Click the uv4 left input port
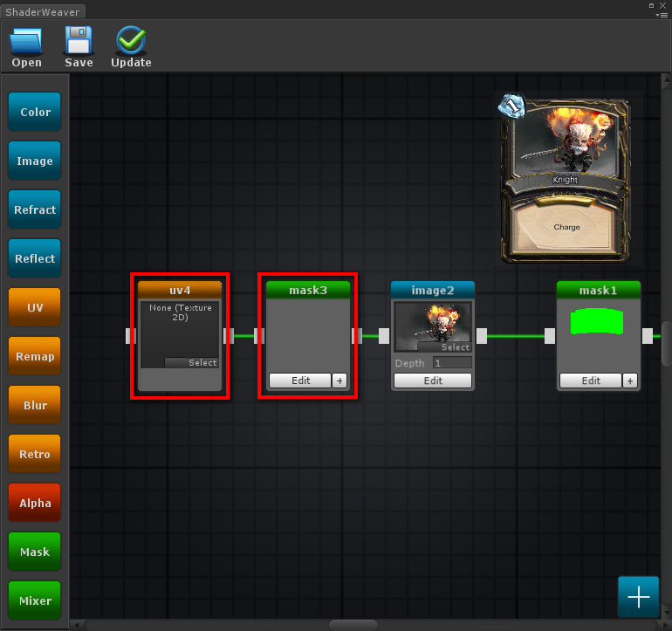Image resolution: width=672 pixels, height=631 pixels. pyautogui.click(x=131, y=336)
